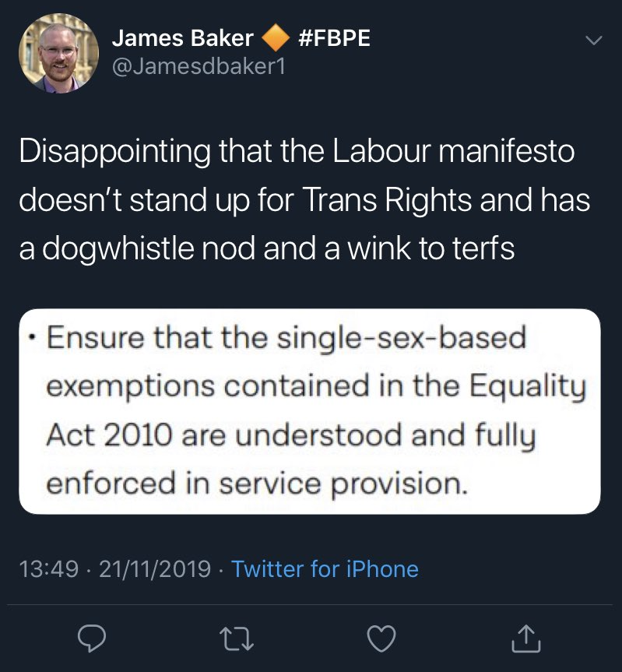Viewport: 622px width, 672px height.
Task: Click the 21/11/2019 tweet date
Action: pos(154,569)
